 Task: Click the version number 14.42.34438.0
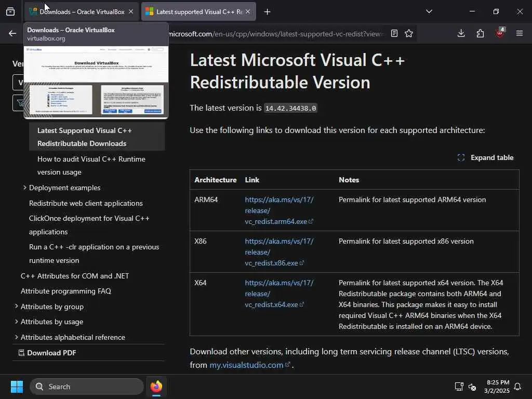click(291, 108)
